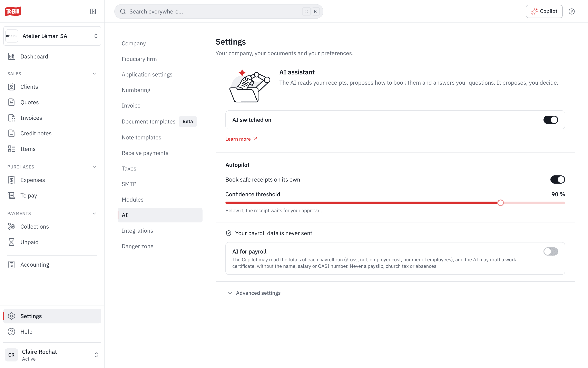This screenshot has width=588, height=368.
Task: Open the Quotes document icon
Action: 11,102
